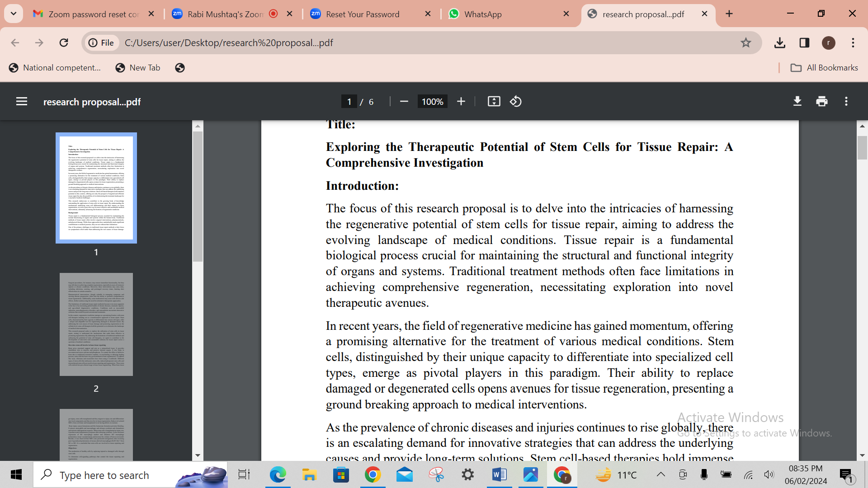Download the PDF from viewer toolbar

[797, 102]
